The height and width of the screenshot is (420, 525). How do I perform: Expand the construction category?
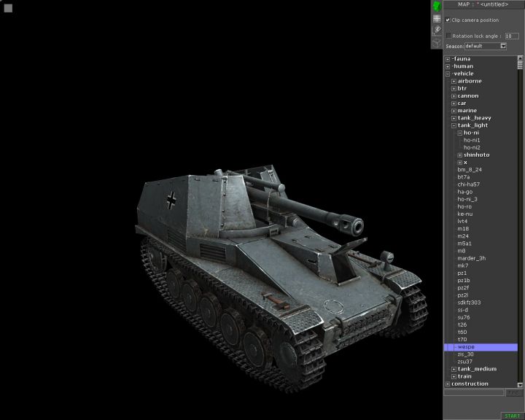pyautogui.click(x=448, y=384)
